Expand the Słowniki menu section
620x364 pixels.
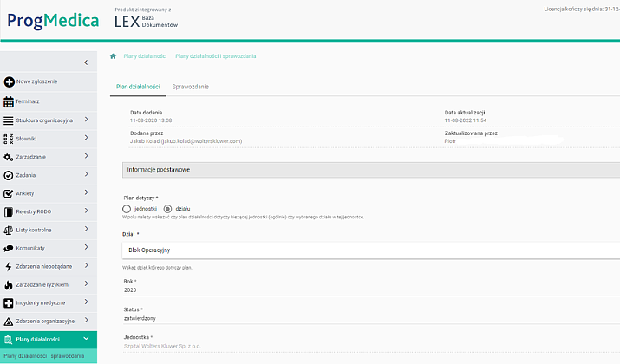point(86,138)
